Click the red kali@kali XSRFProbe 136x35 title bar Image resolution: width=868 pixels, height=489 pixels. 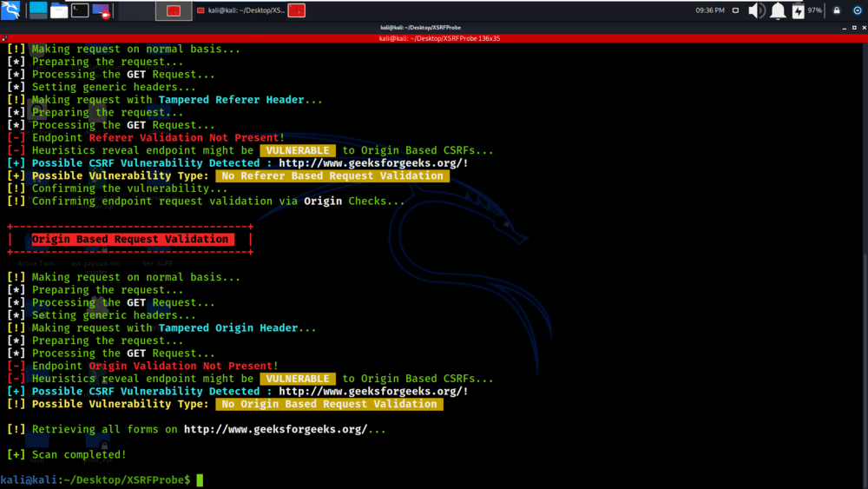point(434,38)
